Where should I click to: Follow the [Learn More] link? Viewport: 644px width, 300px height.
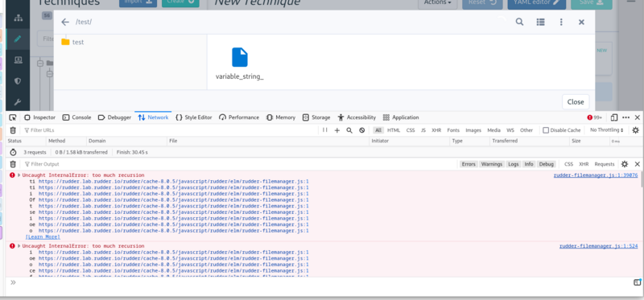43,237
